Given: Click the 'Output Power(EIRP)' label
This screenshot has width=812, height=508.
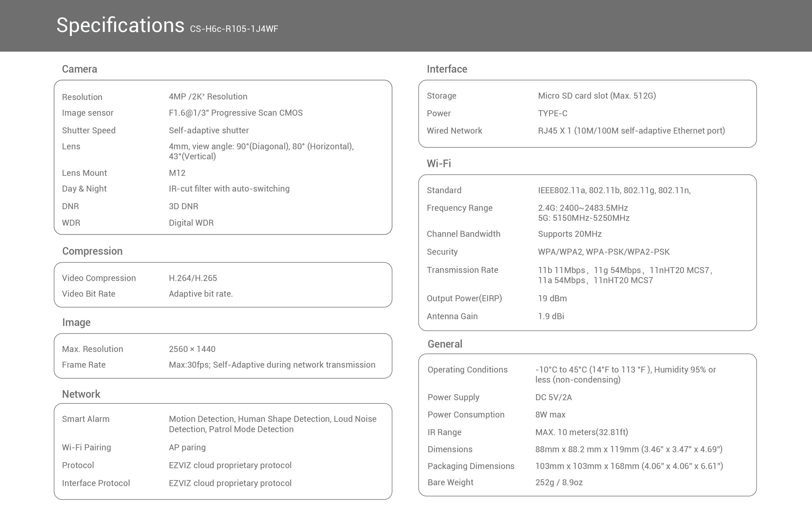Looking at the screenshot, I should (x=464, y=298).
